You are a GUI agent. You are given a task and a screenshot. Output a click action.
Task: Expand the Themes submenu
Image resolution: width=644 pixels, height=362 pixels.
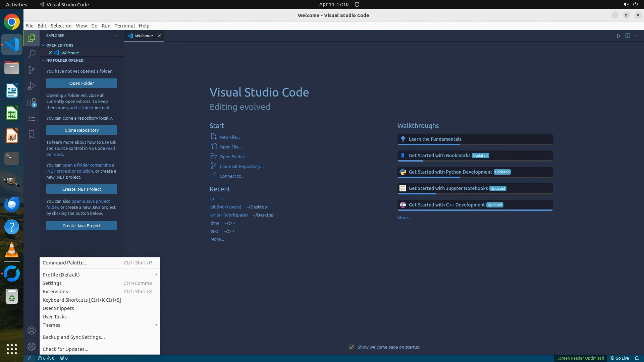(x=99, y=325)
